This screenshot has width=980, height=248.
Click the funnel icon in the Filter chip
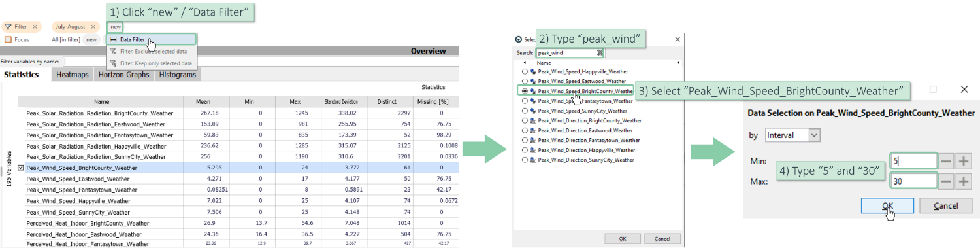tap(8, 27)
